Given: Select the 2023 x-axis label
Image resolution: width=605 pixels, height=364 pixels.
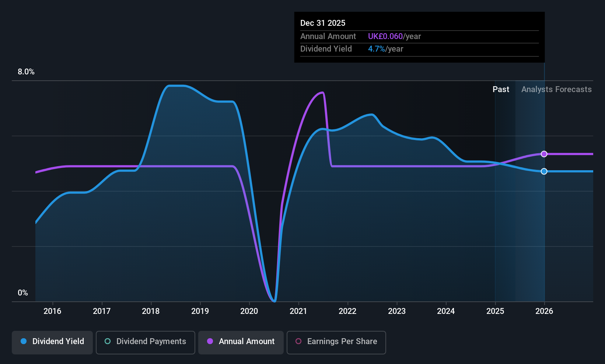Looking at the screenshot, I should [397, 311].
